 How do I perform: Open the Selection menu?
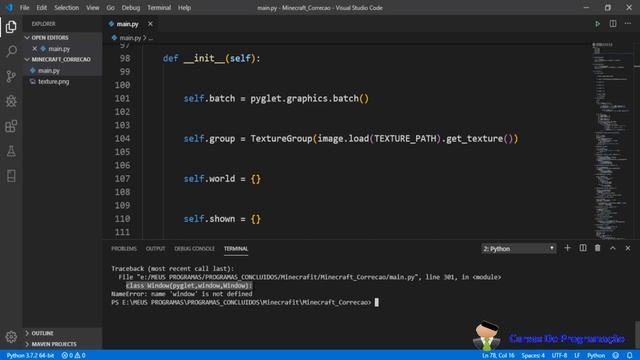[67, 8]
